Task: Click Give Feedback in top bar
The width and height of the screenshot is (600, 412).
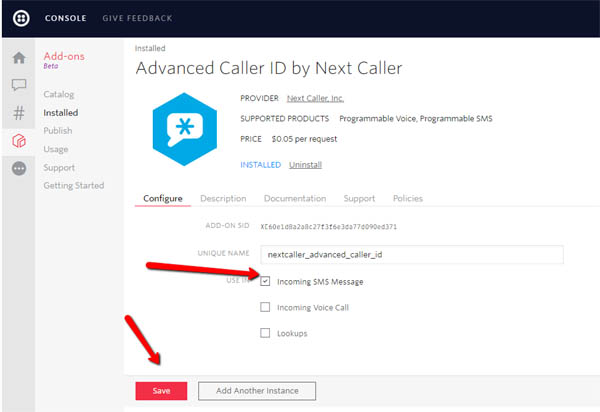Action: click(x=135, y=18)
